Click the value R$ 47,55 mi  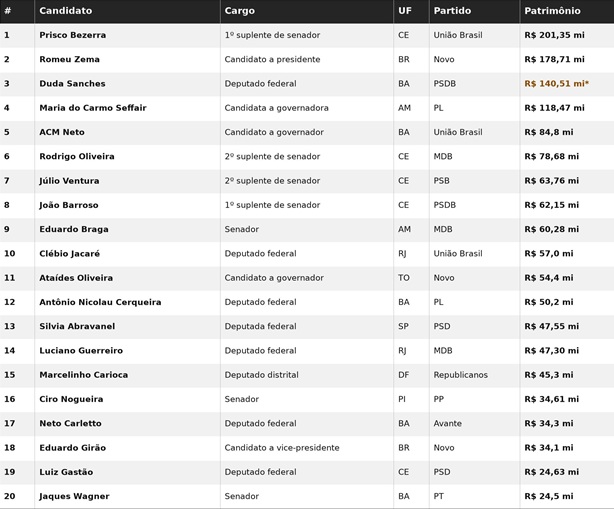pos(552,326)
